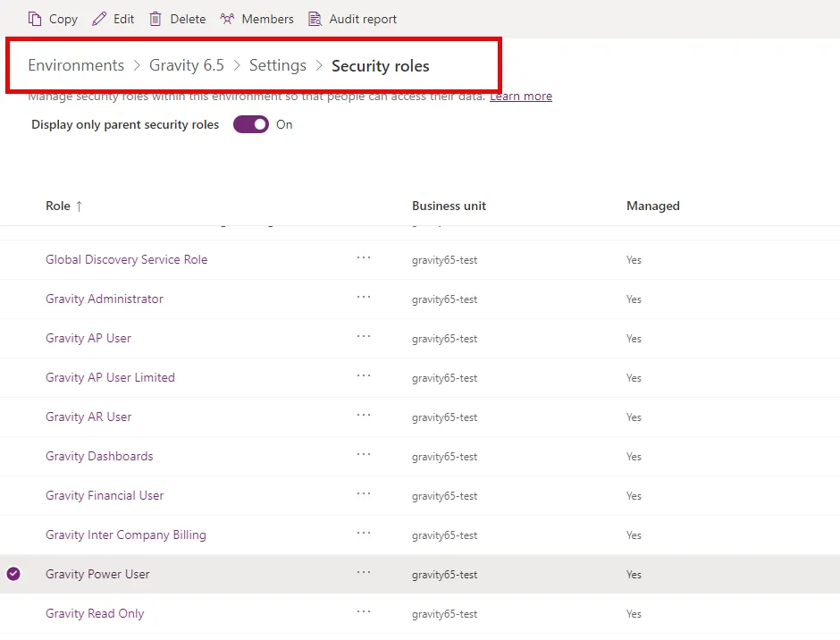Click the Delete trash can icon

[x=155, y=20]
